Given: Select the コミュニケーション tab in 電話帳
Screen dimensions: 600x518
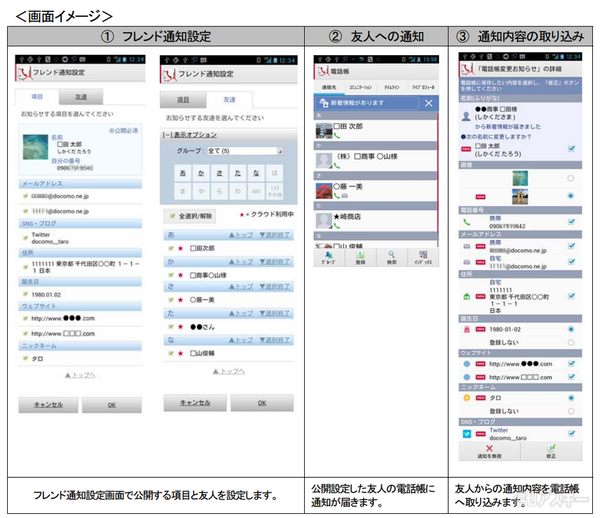Looking at the screenshot, I should point(360,87).
